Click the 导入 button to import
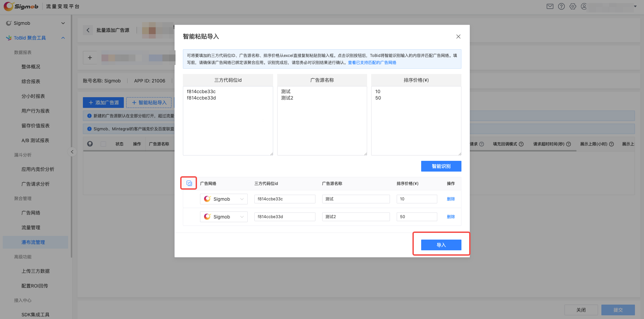The image size is (644, 319). (441, 245)
